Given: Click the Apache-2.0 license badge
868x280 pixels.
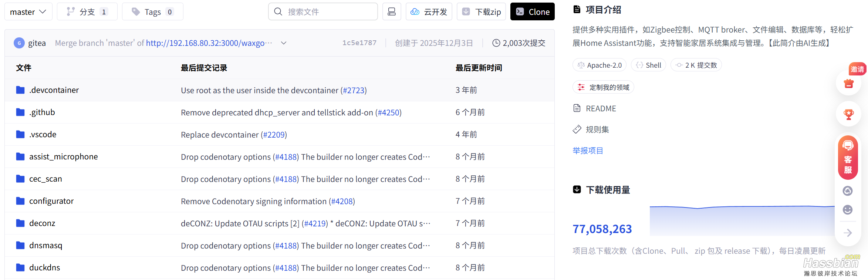Looking at the screenshot, I should click(x=600, y=65).
